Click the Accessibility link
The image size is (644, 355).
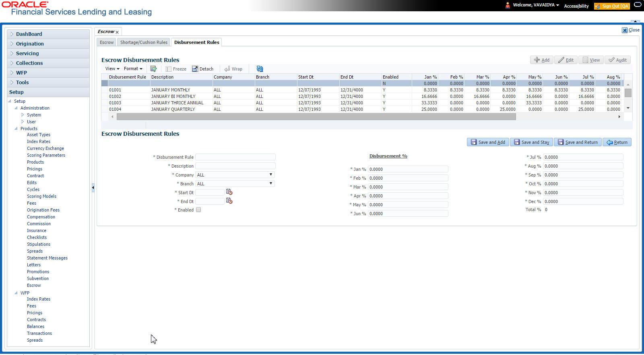click(576, 6)
